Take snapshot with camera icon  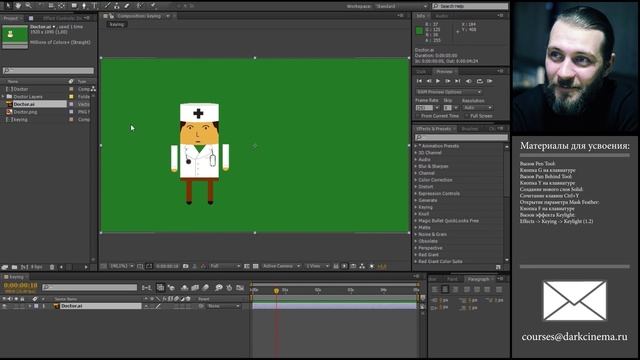pos(186,266)
